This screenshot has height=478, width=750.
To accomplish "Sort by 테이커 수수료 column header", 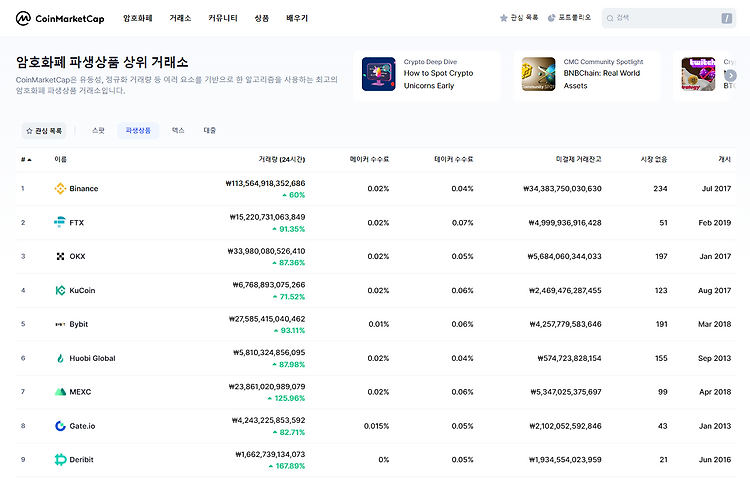I will 453,159.
